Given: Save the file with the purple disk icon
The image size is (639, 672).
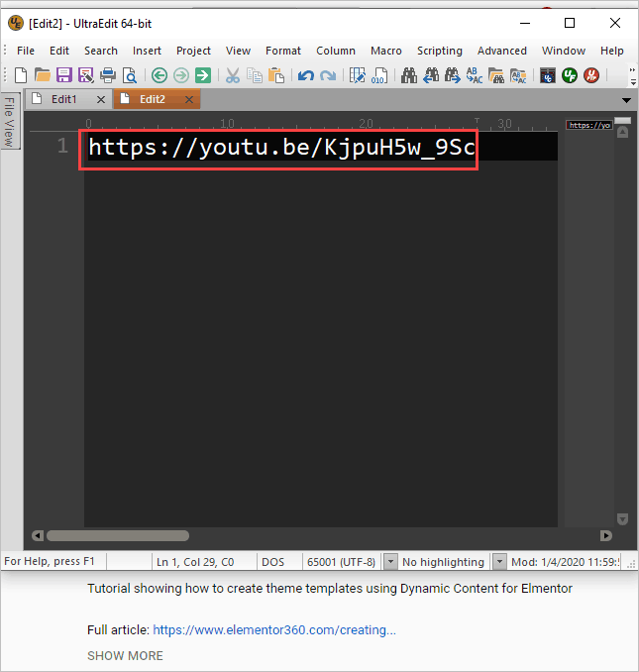Looking at the screenshot, I should 64,75.
